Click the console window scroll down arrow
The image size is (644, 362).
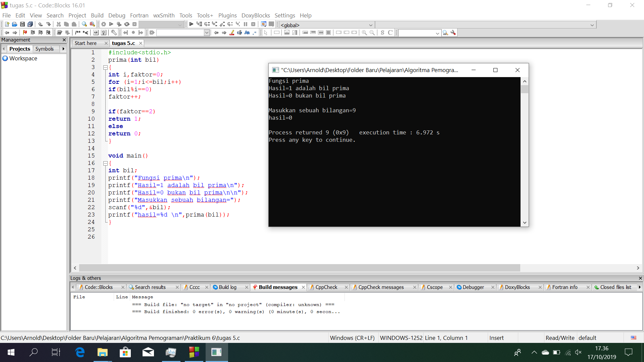click(x=525, y=223)
